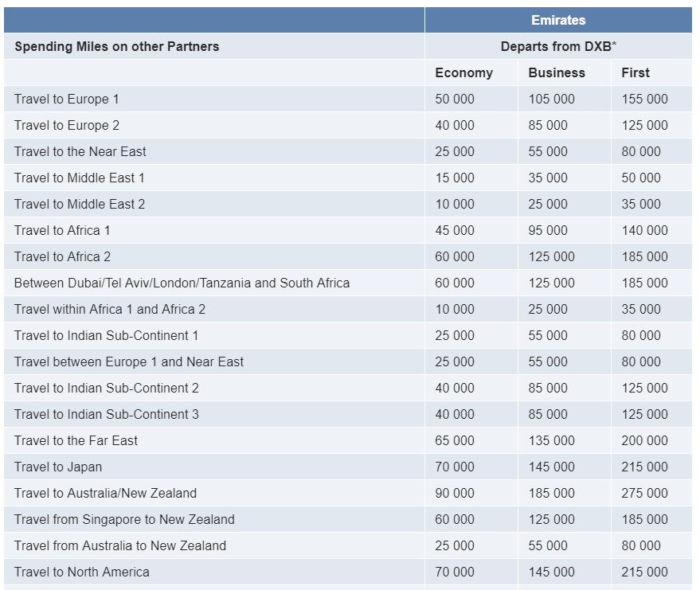700x590 pixels.
Task: Select the 'Travel to Europe 2' row label
Action: (67, 126)
